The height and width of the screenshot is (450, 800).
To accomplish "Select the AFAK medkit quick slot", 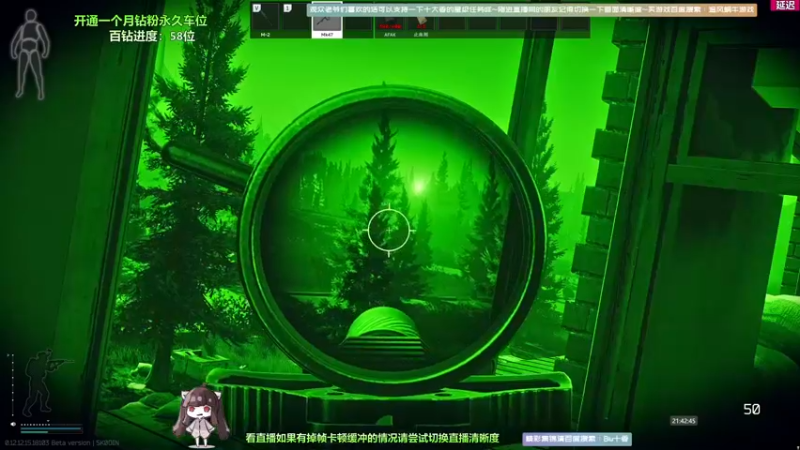I will pyautogui.click(x=390, y=24).
